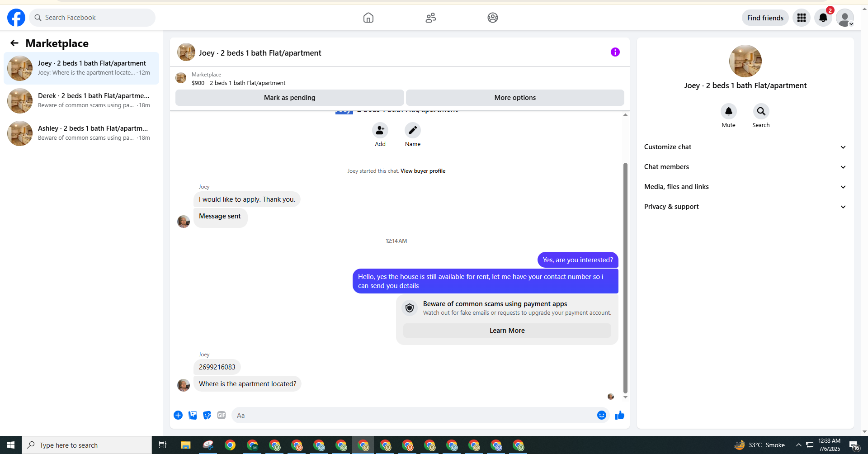The height and width of the screenshot is (454, 868).
Task: Click the chat scrollbar thumb
Action: (625, 278)
